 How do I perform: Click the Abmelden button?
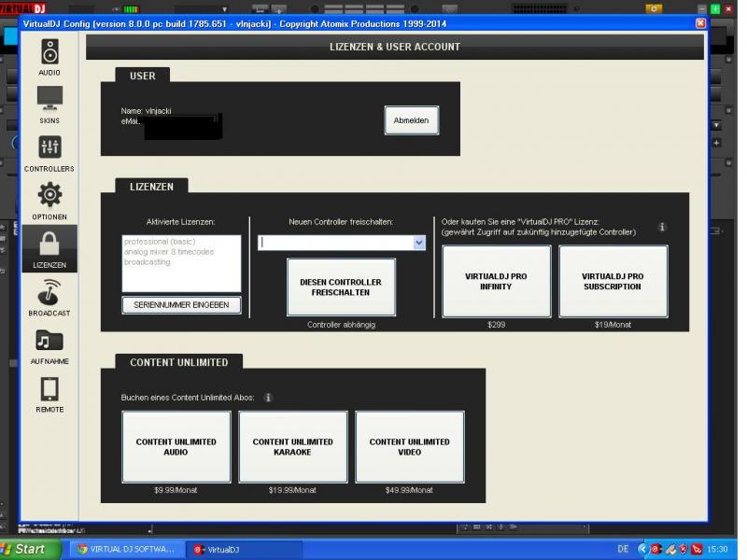click(x=411, y=120)
